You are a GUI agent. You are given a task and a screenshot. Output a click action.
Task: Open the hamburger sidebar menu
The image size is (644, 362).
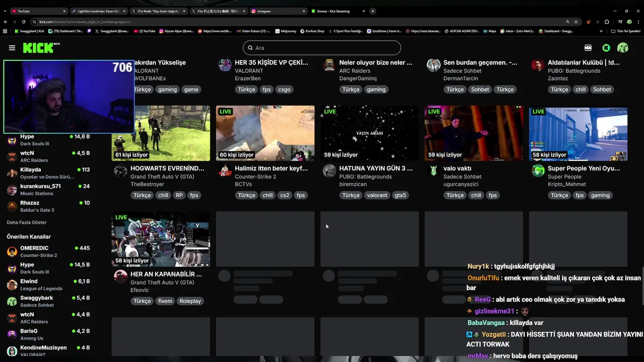pos(12,48)
